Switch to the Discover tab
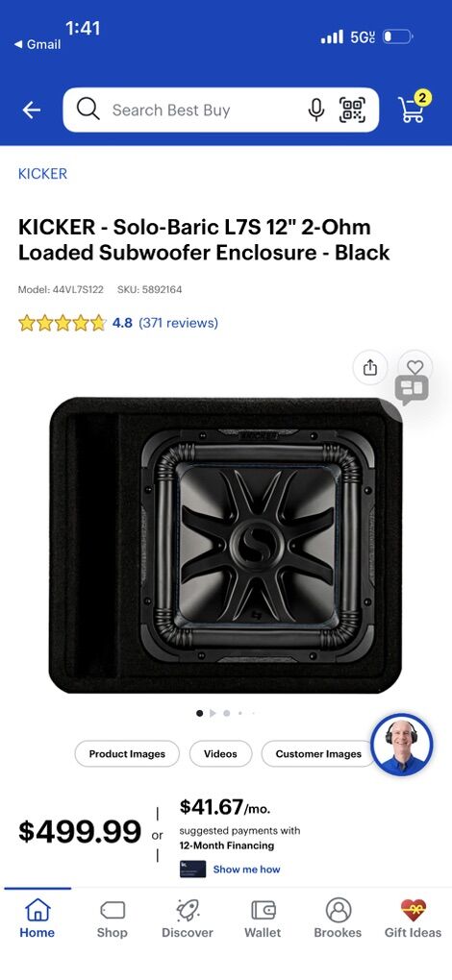The height and width of the screenshot is (980, 452). click(188, 919)
